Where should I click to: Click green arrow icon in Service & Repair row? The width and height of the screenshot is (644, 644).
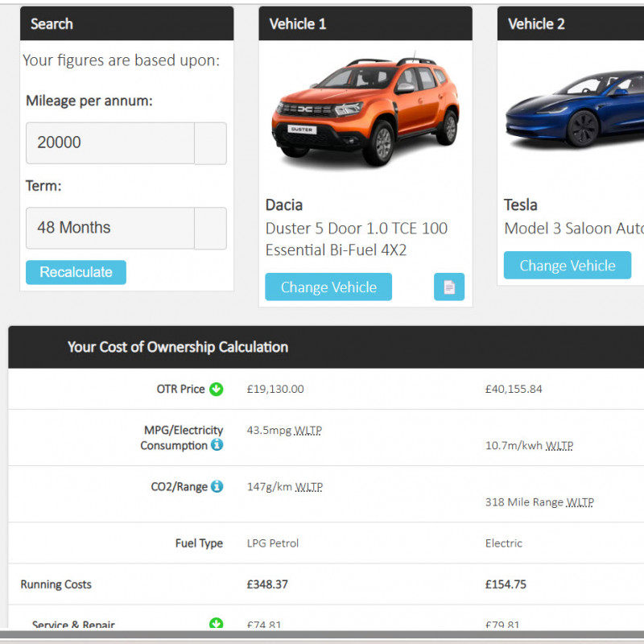(x=216, y=623)
